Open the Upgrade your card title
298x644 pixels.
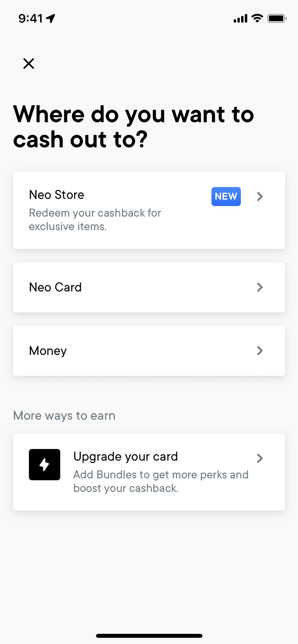125,457
